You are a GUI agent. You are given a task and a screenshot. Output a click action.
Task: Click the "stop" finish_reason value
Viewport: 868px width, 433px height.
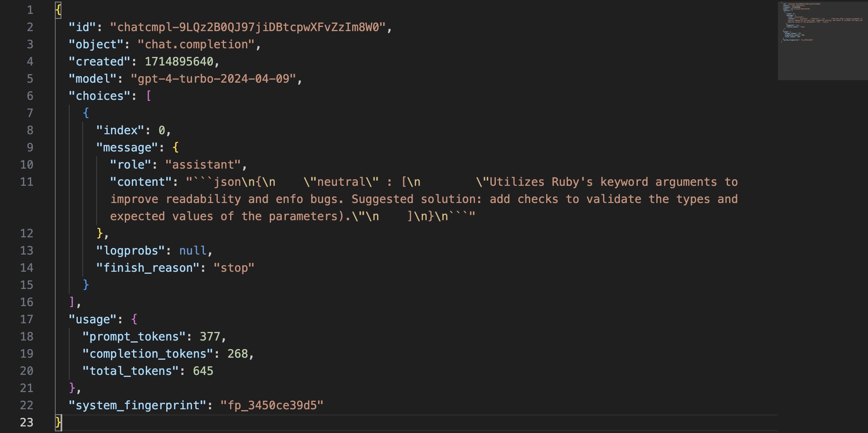[x=234, y=268]
